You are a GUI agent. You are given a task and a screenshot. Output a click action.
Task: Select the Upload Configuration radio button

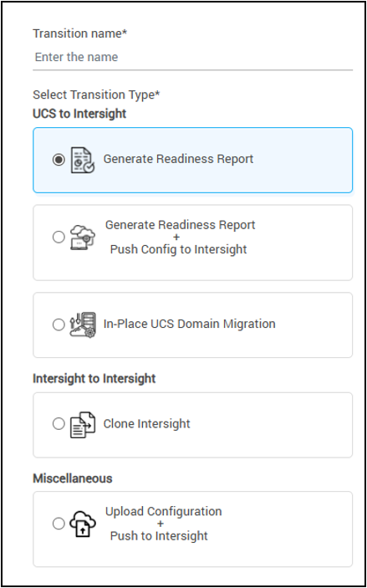[x=59, y=524]
